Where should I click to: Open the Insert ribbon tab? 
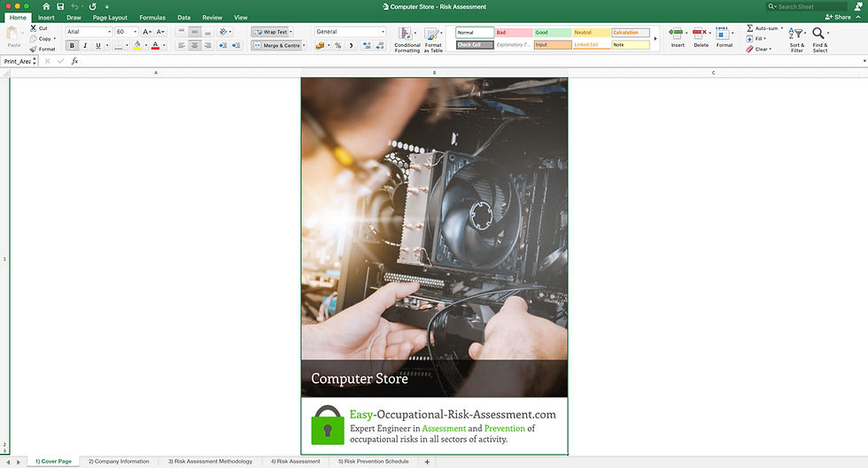46,18
